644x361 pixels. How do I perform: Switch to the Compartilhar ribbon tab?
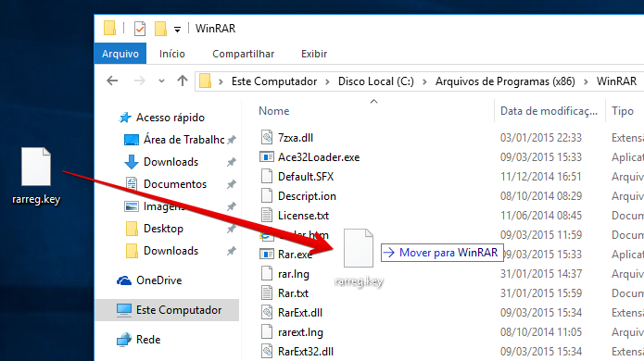click(243, 54)
